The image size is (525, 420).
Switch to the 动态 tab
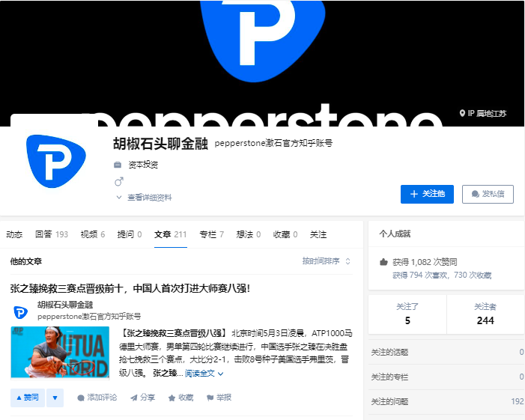14,234
